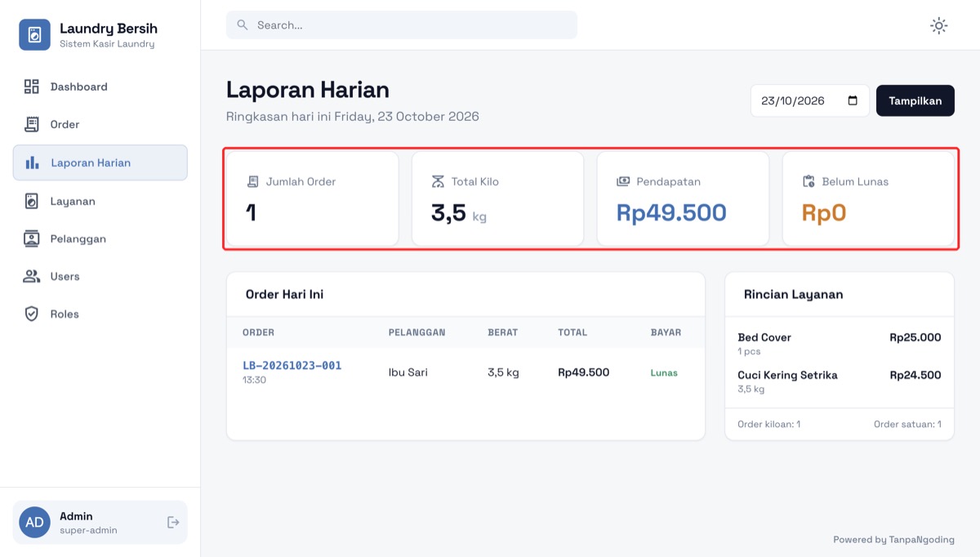Click the Bed Cover service row

click(840, 344)
